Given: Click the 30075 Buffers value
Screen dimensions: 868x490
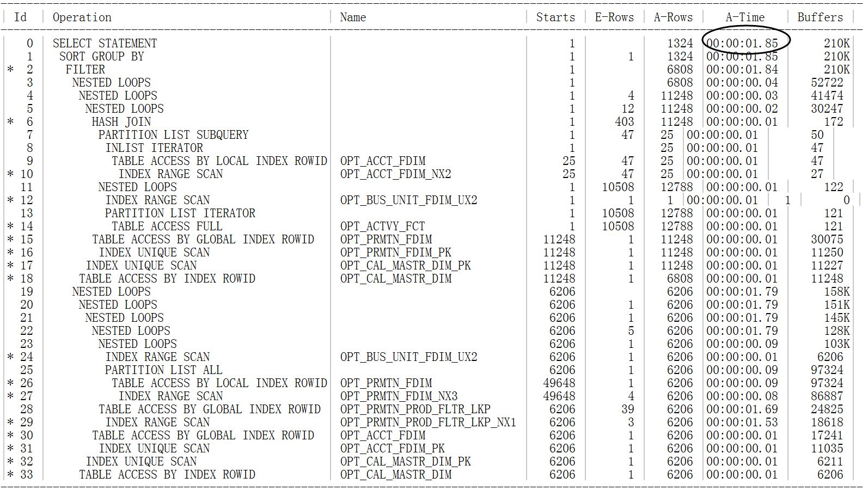Looking at the screenshot, I should [x=827, y=240].
